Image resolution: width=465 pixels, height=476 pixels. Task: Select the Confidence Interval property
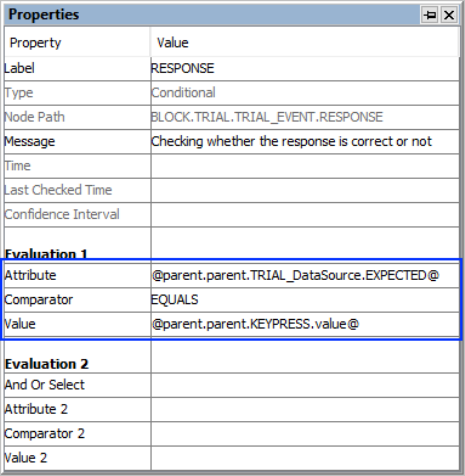pyautogui.click(x=62, y=214)
